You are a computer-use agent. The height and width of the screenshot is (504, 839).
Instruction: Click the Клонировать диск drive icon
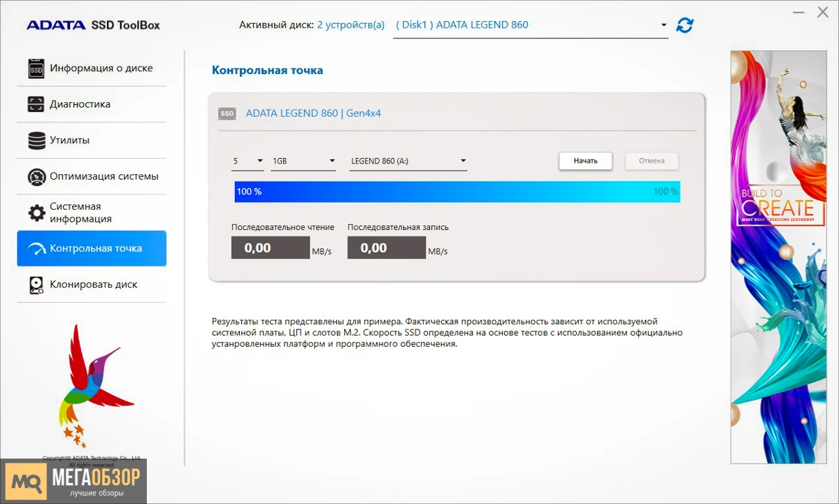[x=36, y=285]
